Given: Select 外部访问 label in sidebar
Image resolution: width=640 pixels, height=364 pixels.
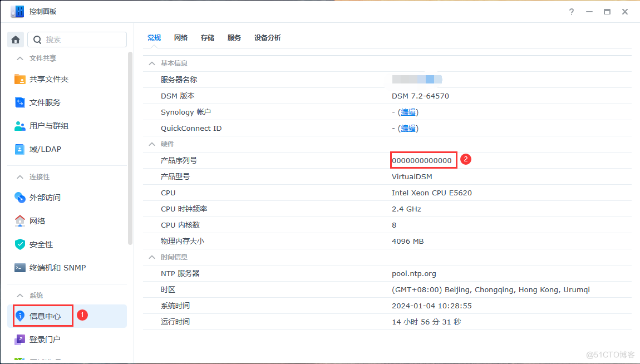Looking at the screenshot, I should (45, 198).
